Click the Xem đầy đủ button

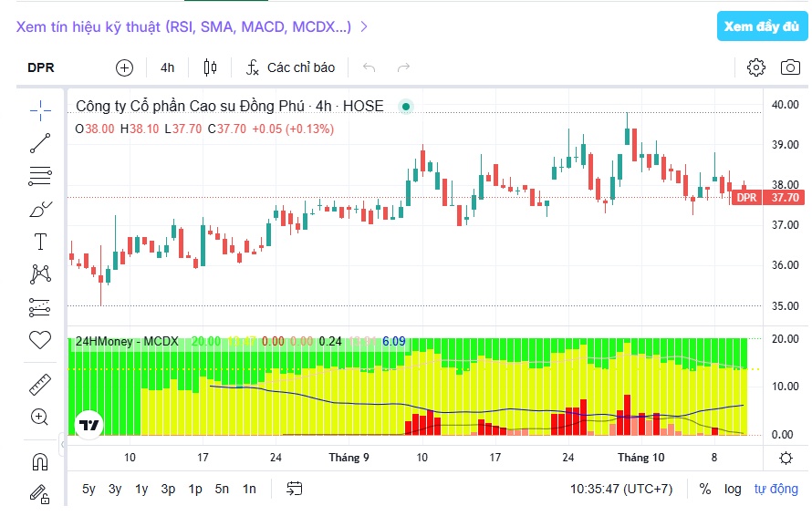click(763, 26)
